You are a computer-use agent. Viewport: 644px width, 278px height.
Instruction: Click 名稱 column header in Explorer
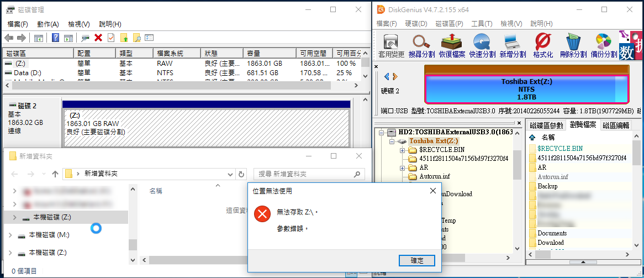pos(156,191)
